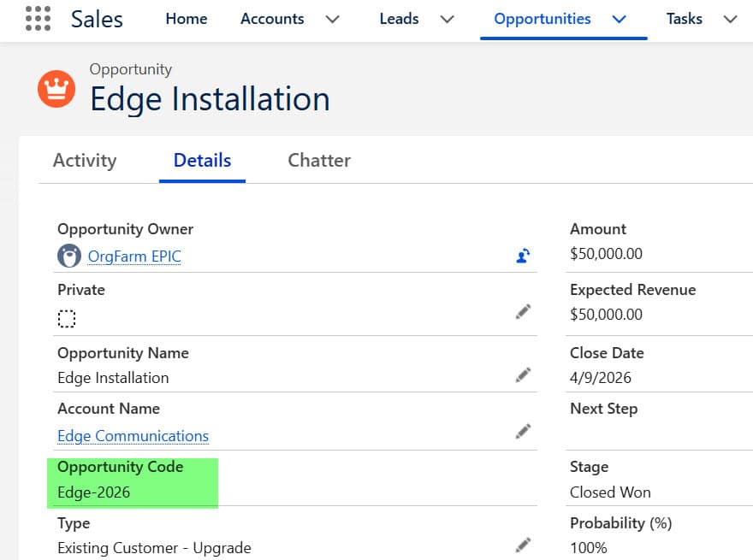Click the Probability value 100%

coord(589,547)
